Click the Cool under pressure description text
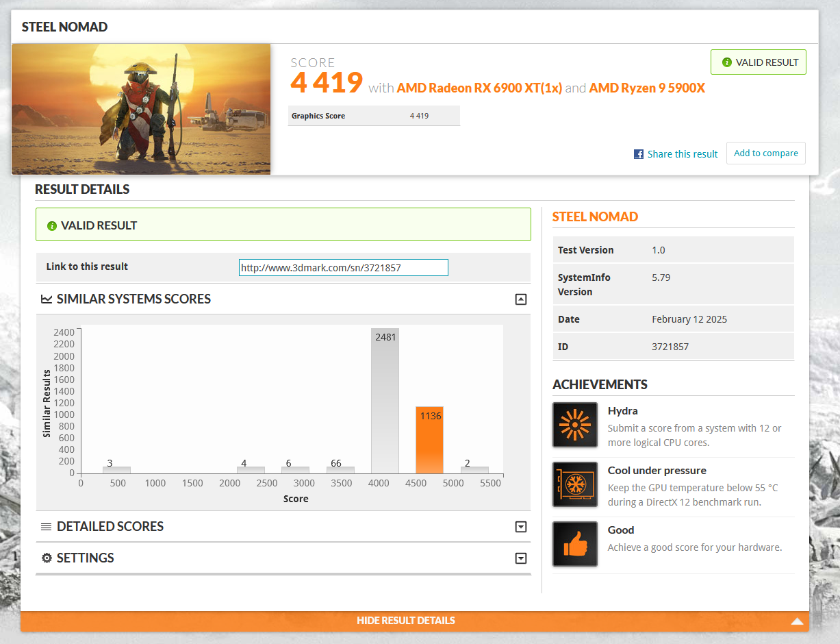The height and width of the screenshot is (644, 840). click(x=693, y=495)
